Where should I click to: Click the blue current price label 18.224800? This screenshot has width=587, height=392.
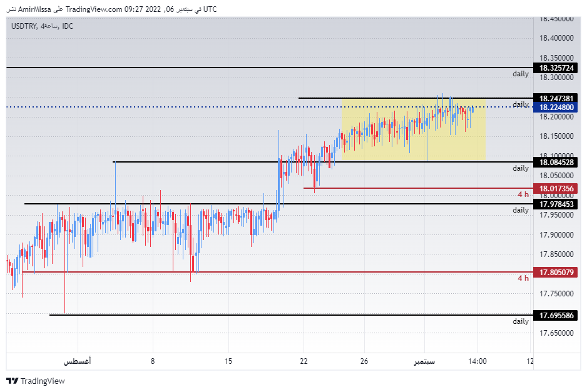tap(556, 108)
